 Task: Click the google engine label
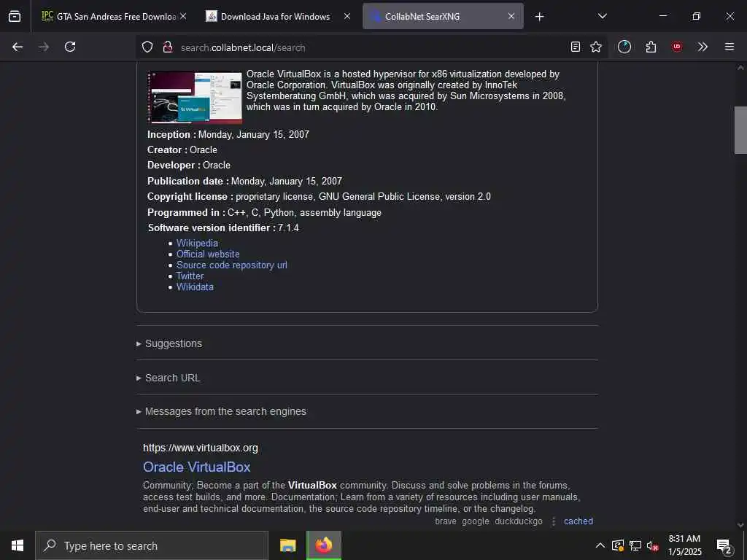[476, 521]
